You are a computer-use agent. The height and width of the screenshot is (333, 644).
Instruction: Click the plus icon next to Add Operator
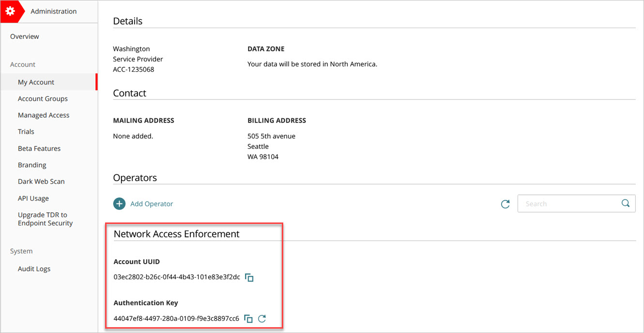coord(119,204)
